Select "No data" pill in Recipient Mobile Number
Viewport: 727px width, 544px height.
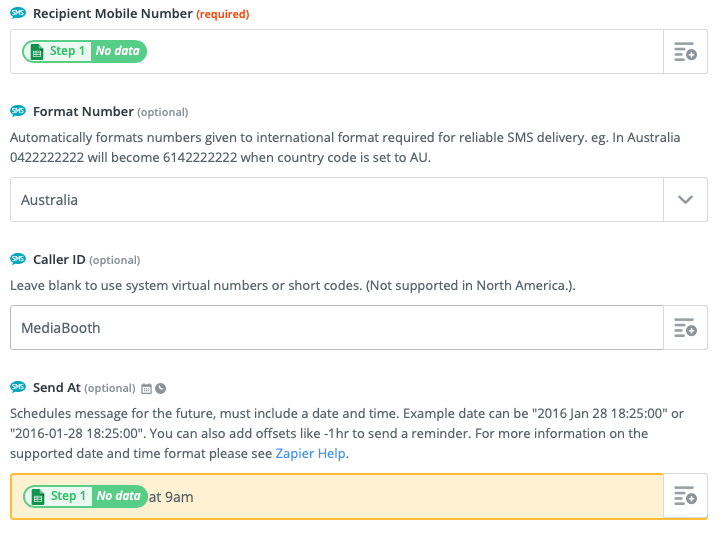point(118,51)
